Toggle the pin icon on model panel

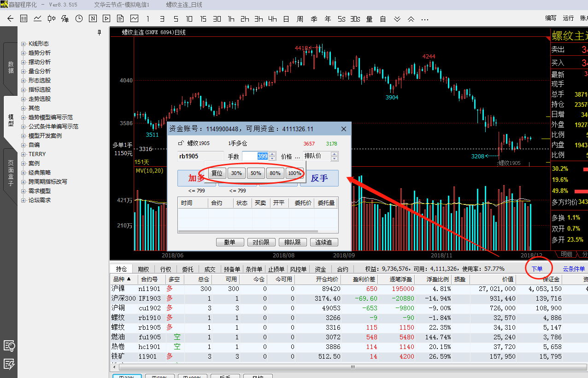click(99, 33)
